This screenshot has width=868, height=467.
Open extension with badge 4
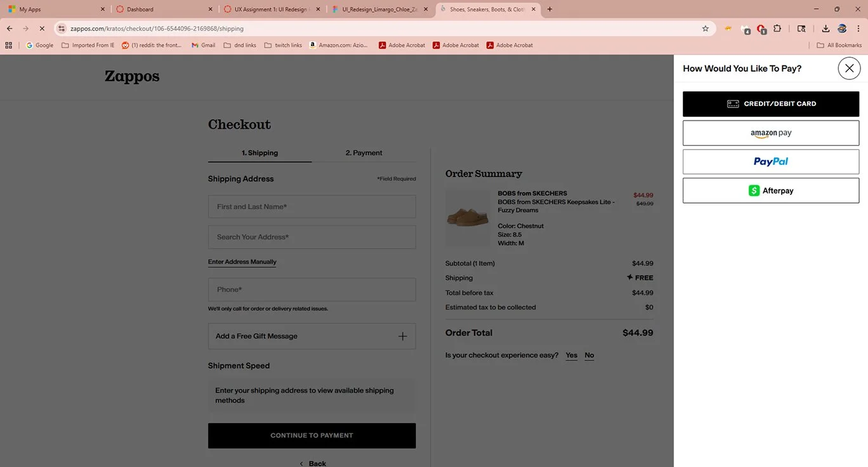point(746,29)
